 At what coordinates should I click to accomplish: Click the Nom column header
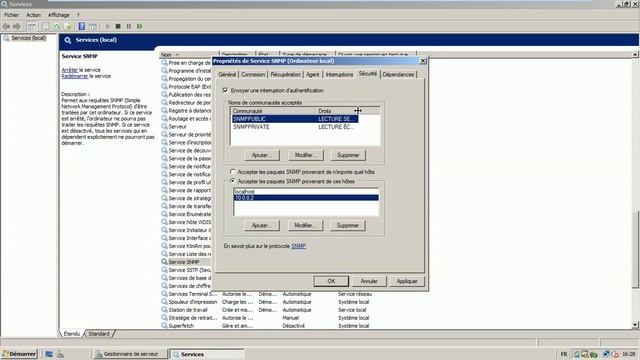coord(189,55)
